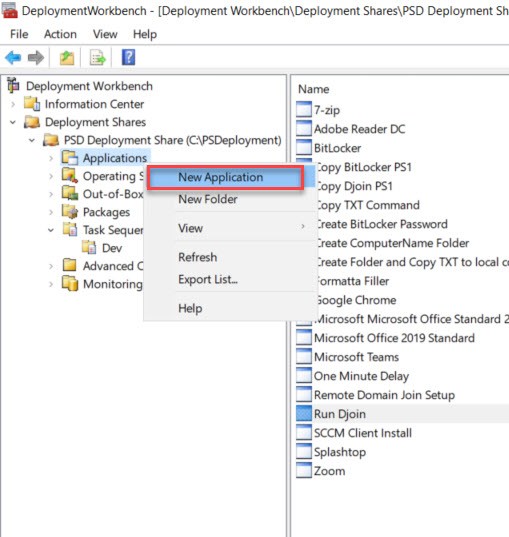This screenshot has height=537, width=509.
Task: Click the BitLocker application icon
Action: coord(304,148)
